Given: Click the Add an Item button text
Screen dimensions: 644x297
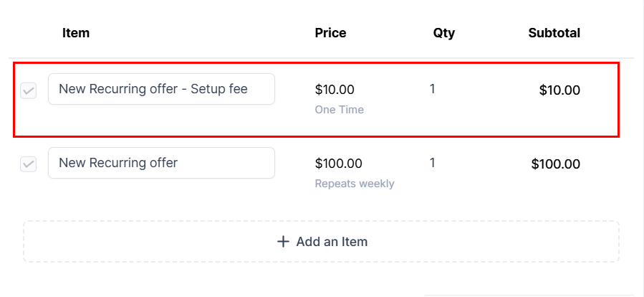Looking at the screenshot, I should point(332,242).
